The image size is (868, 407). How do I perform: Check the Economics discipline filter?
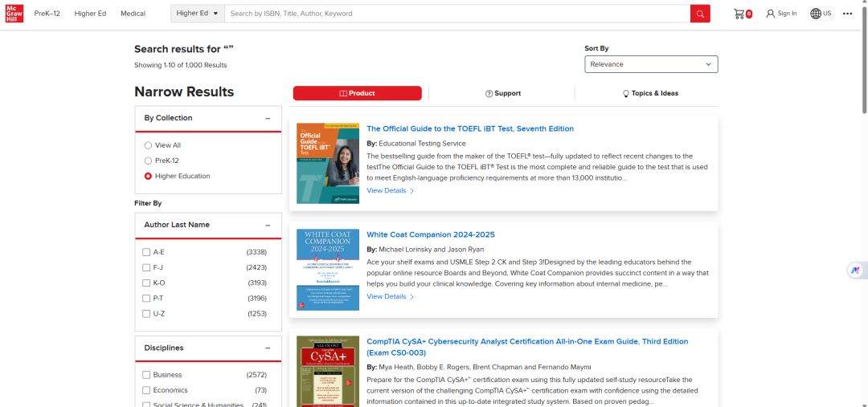[146, 390]
